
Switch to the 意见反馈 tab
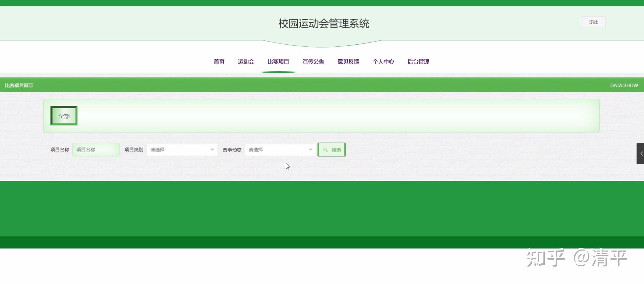pyautogui.click(x=348, y=62)
